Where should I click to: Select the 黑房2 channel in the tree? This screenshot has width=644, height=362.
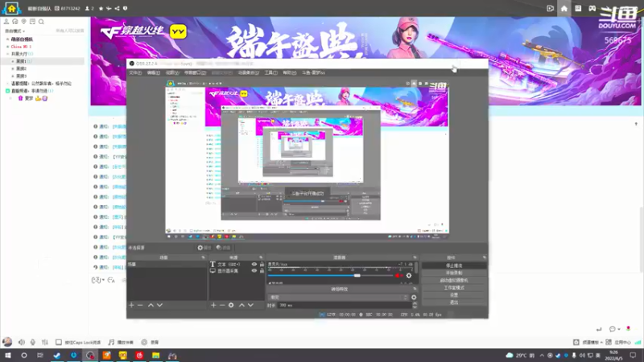tap(21, 68)
